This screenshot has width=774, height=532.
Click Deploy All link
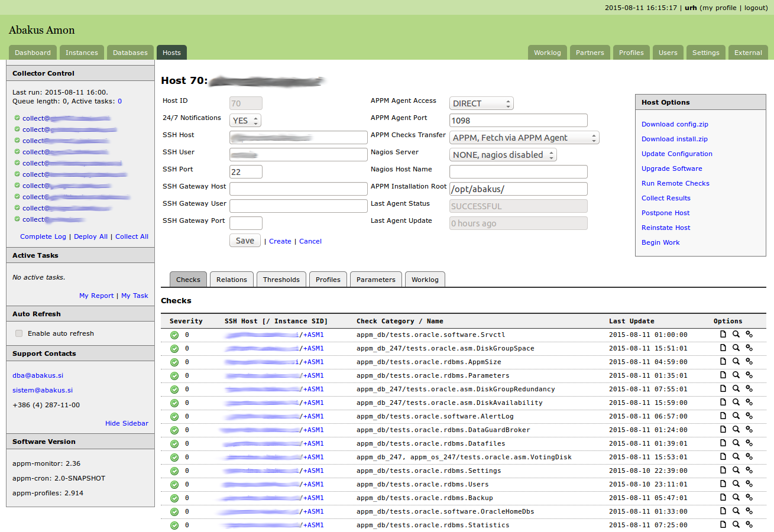click(90, 236)
